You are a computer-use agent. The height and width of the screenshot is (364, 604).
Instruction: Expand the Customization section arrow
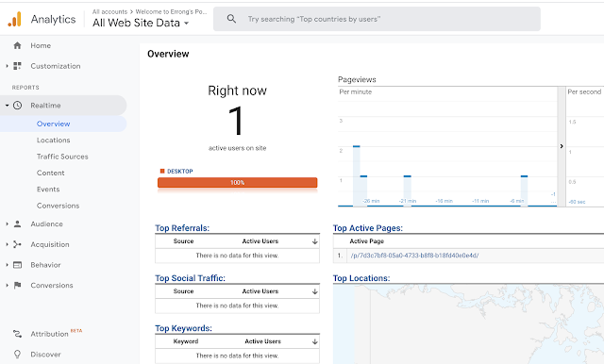(x=7, y=66)
